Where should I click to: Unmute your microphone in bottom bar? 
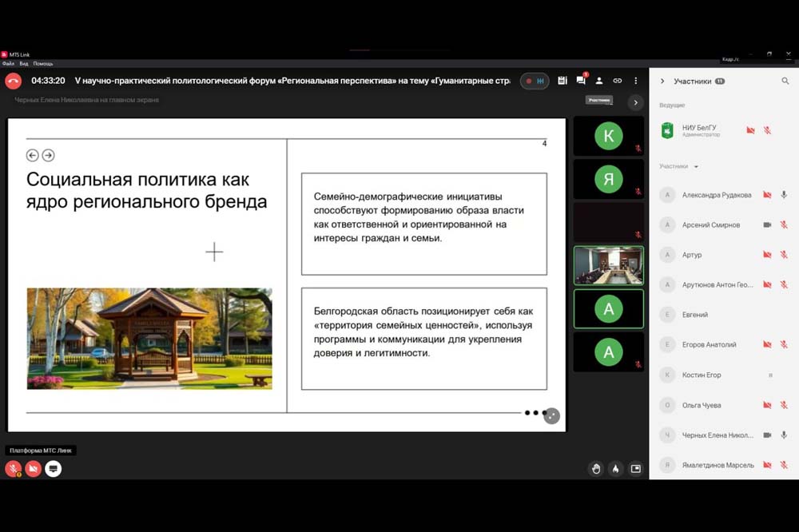click(x=14, y=469)
